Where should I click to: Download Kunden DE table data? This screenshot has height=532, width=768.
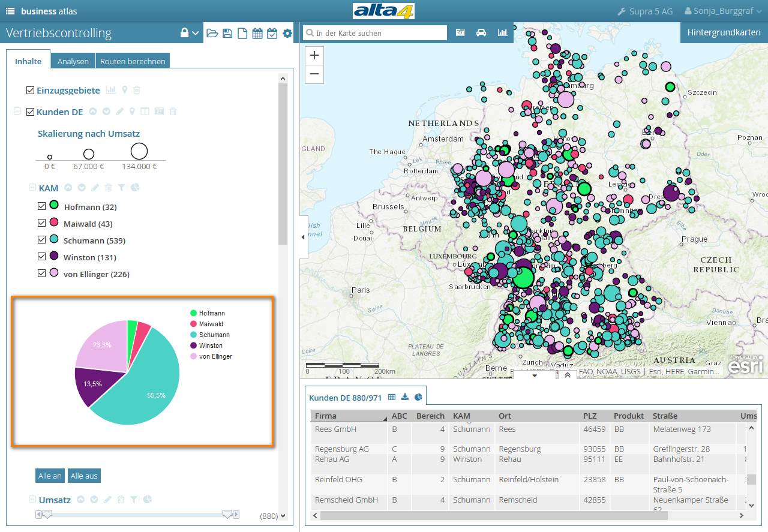pyautogui.click(x=405, y=397)
